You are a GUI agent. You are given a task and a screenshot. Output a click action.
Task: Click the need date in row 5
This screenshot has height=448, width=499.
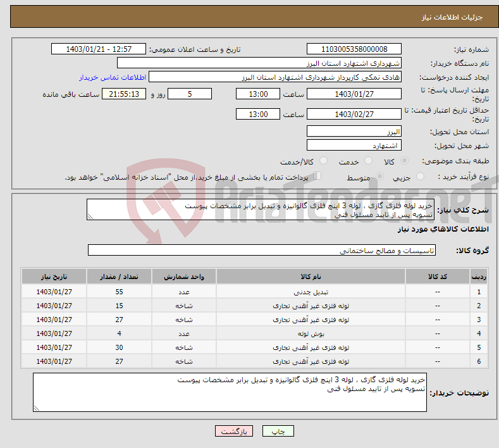coord(54,347)
